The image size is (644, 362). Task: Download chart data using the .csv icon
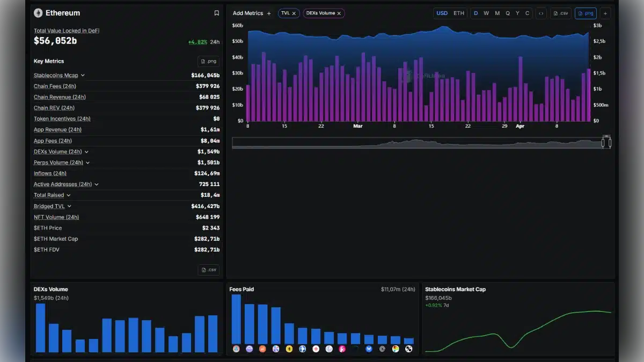click(560, 13)
